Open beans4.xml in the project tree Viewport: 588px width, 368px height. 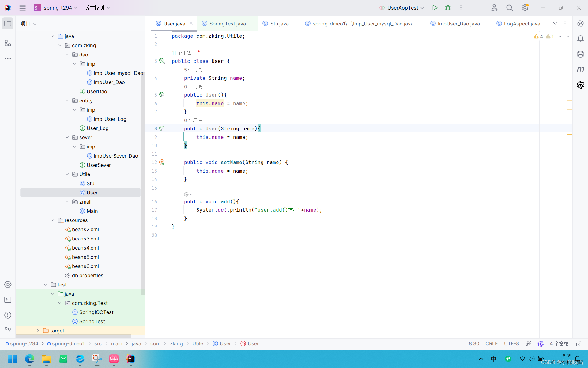click(85, 248)
